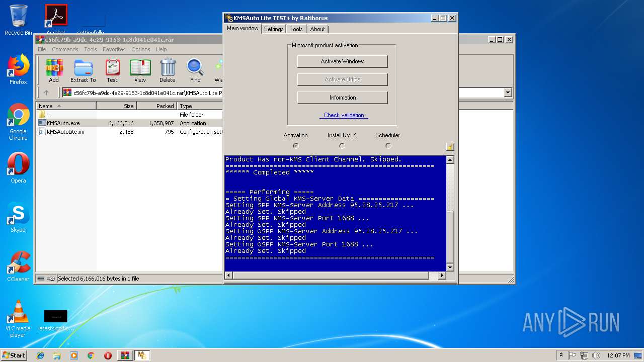Open Opera desktop shortcut
The height and width of the screenshot is (362, 644).
coord(18,168)
